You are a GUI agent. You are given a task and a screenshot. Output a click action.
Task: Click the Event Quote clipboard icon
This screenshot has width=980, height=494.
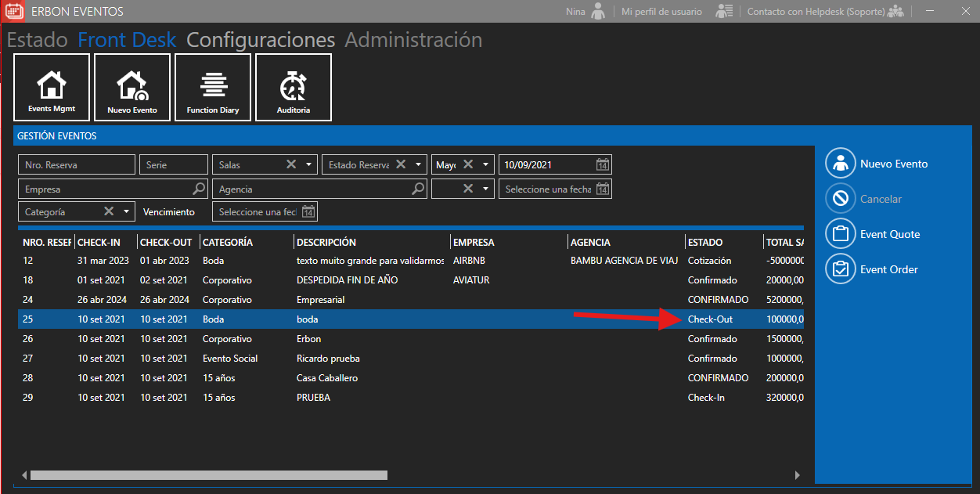pos(841,234)
